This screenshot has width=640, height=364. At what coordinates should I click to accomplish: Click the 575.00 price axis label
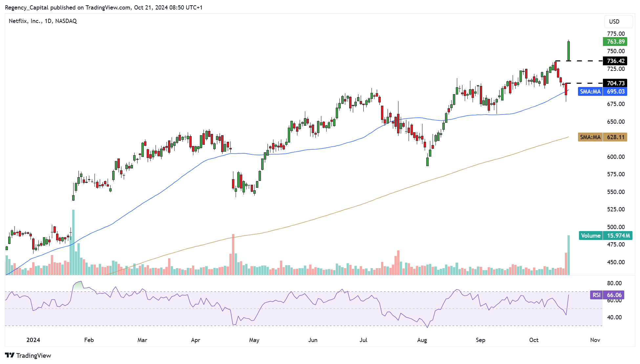point(616,174)
